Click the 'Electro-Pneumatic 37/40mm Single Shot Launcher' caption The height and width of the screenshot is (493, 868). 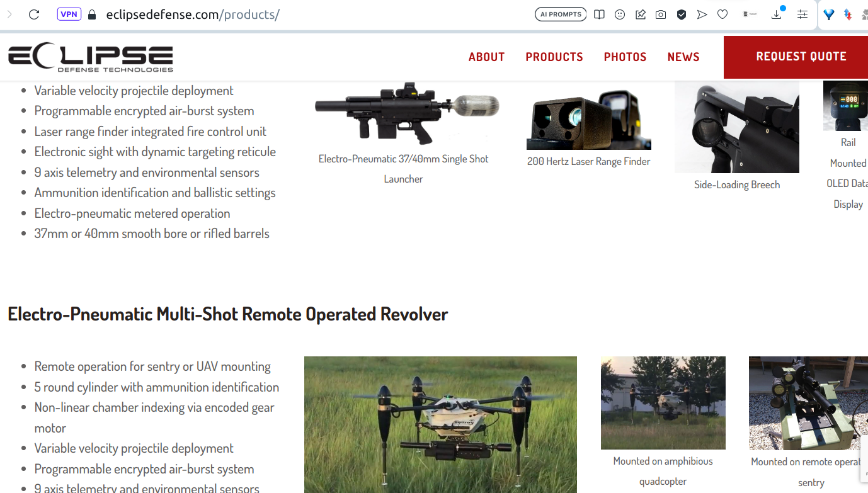(404, 169)
